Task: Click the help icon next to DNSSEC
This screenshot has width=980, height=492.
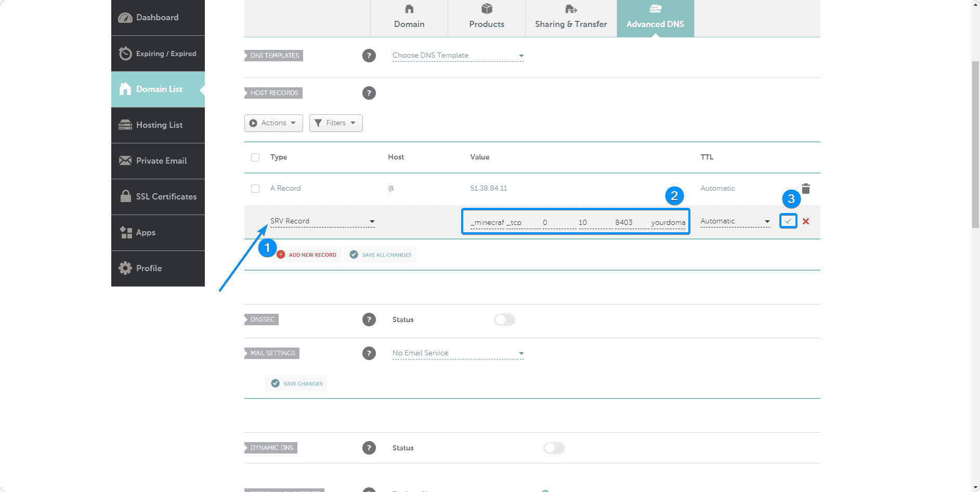Action: coord(369,320)
